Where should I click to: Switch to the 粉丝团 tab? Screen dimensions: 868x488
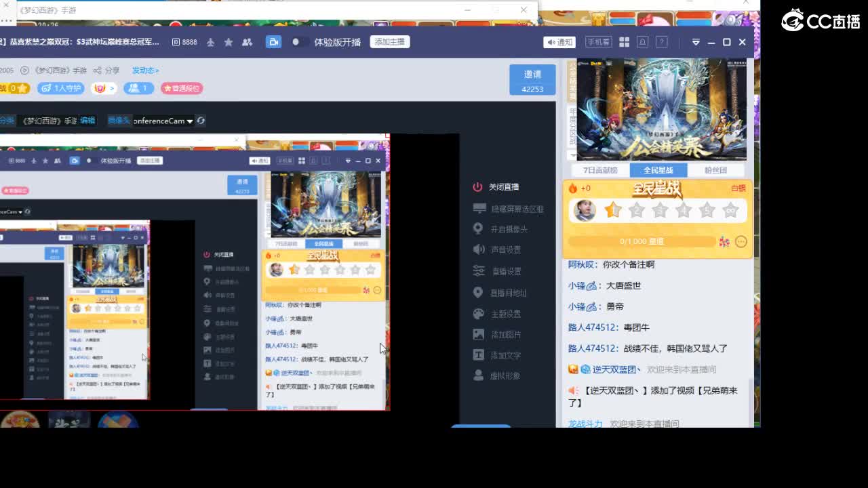pos(716,170)
